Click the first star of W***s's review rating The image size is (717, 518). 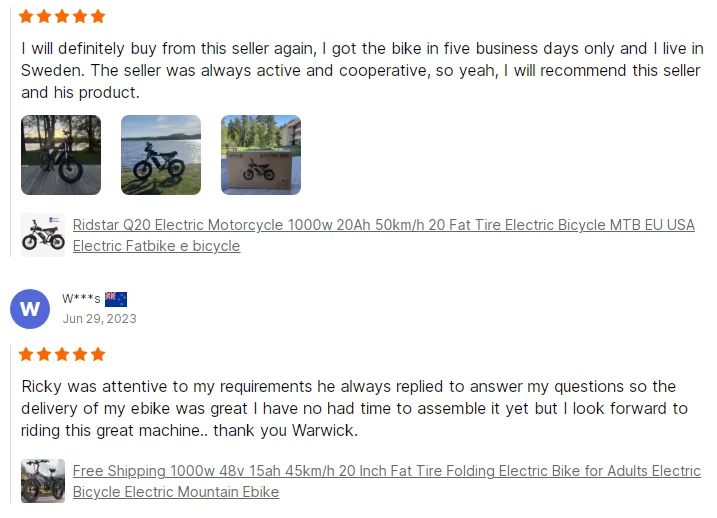click(x=27, y=355)
